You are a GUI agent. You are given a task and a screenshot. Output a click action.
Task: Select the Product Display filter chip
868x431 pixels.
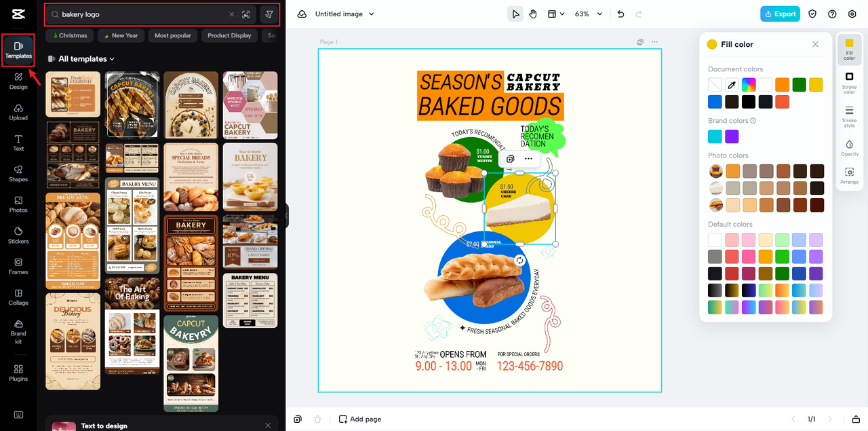click(x=229, y=35)
